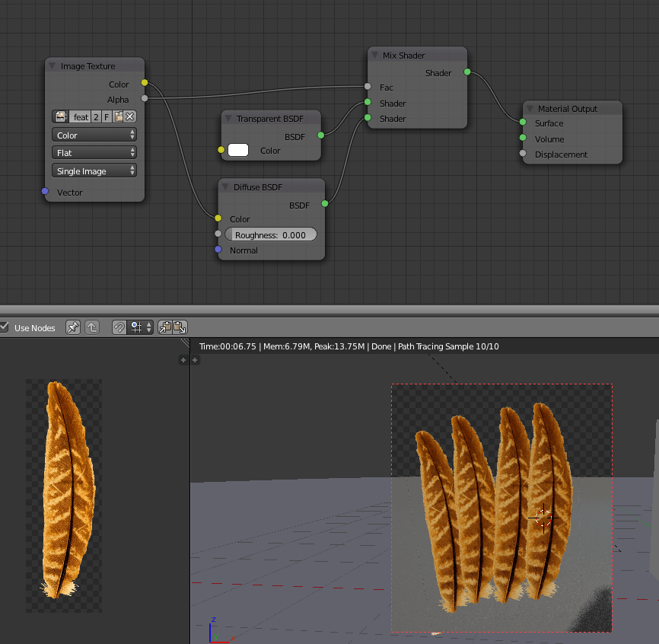Enable the snap magnet icon in header
Screen dimensions: 659x644
(119, 327)
